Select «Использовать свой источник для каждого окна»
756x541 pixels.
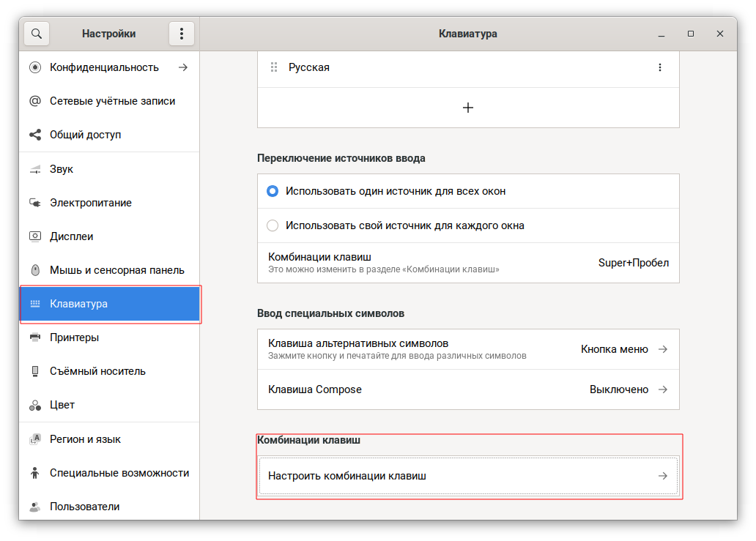(x=273, y=225)
